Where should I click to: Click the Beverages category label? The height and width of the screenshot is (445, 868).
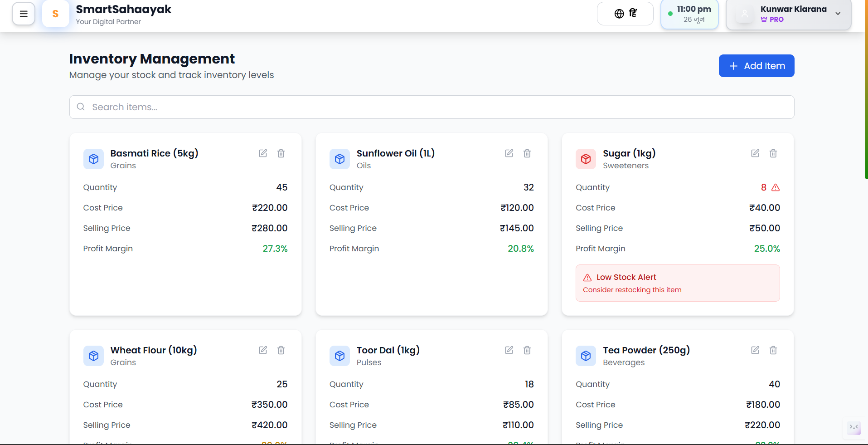[624, 362]
